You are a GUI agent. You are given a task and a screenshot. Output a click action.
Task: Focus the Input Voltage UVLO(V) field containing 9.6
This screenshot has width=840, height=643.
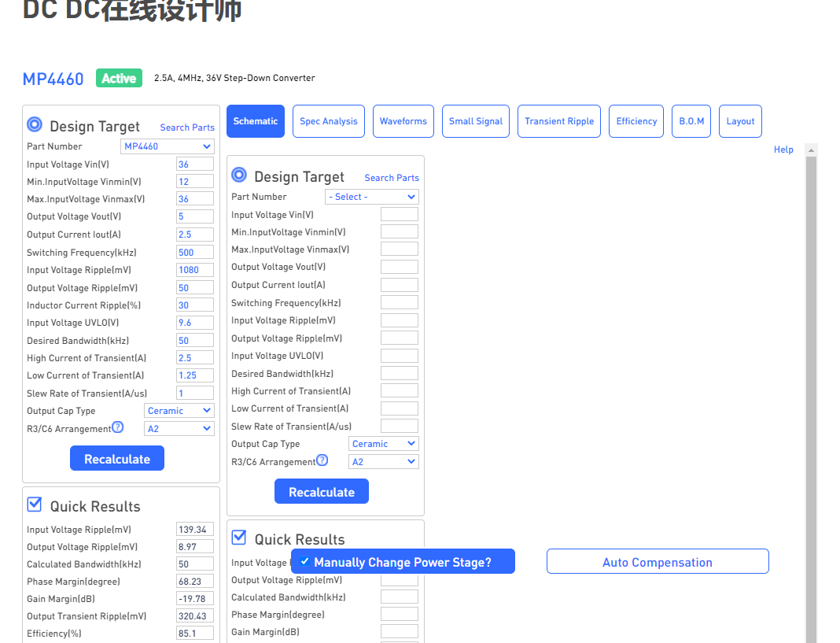pyautogui.click(x=195, y=323)
